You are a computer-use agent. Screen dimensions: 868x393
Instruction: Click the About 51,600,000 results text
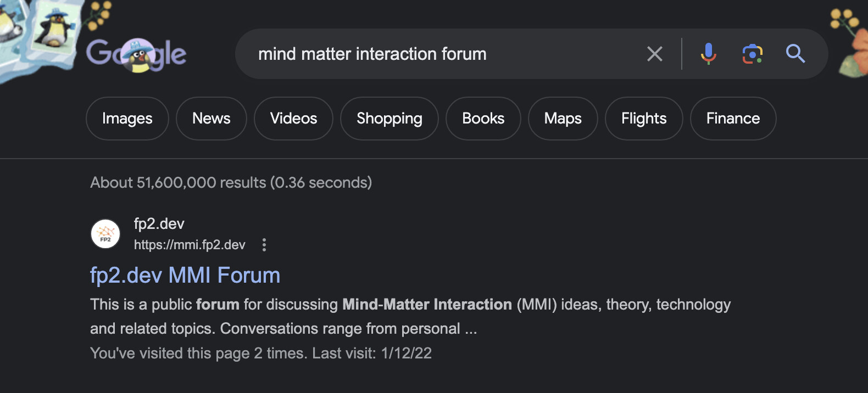(231, 183)
